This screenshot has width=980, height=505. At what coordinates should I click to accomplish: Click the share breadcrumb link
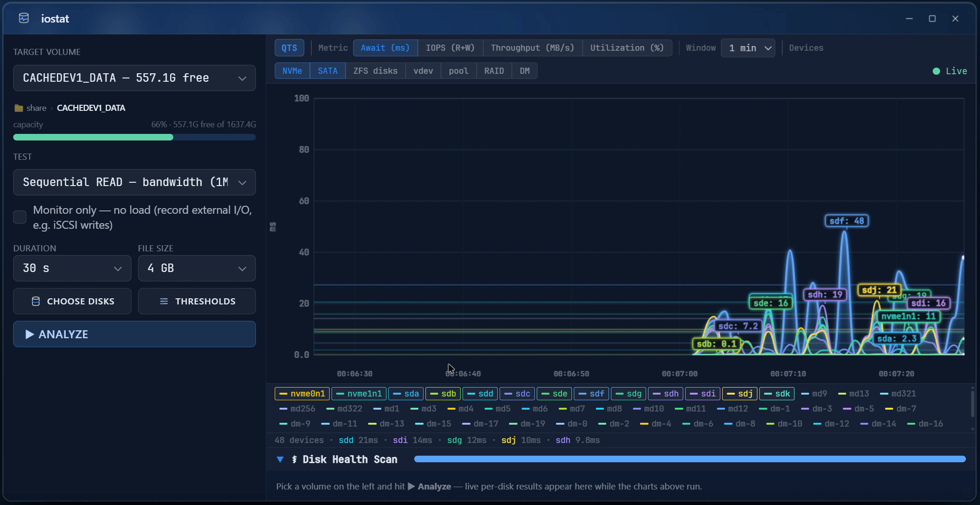(x=36, y=108)
